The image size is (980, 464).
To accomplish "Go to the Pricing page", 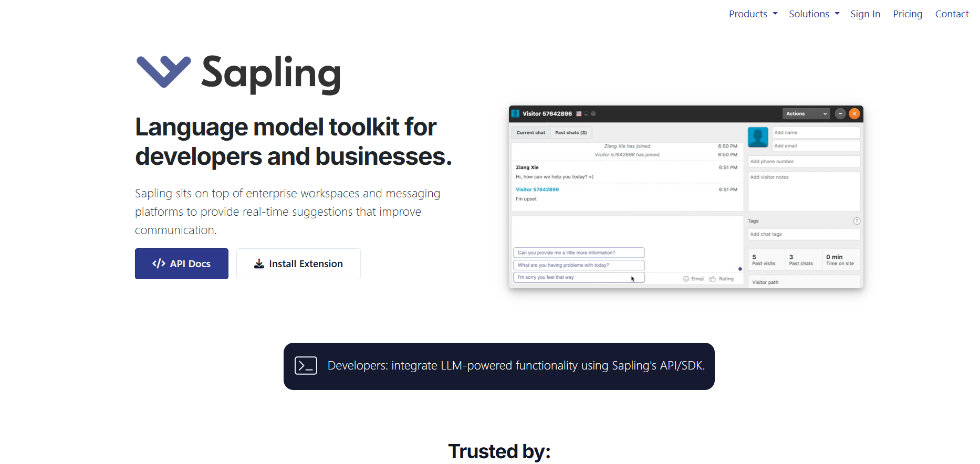I will (x=908, y=14).
